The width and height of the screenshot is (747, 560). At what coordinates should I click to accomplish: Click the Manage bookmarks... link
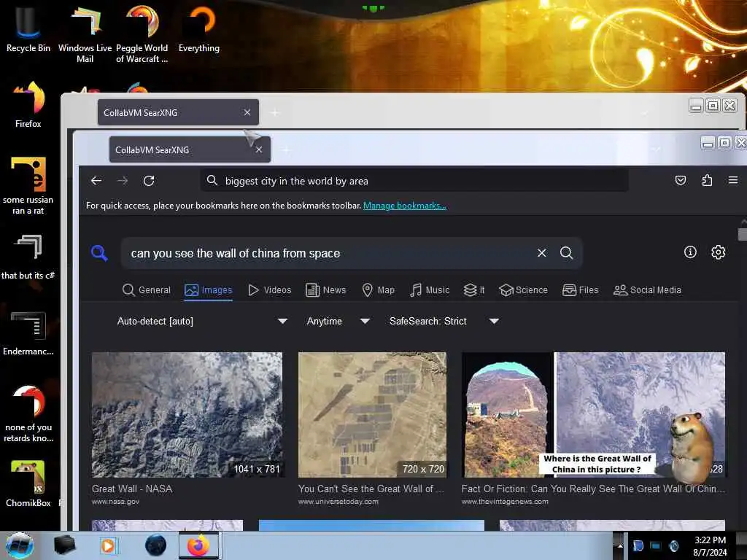404,206
